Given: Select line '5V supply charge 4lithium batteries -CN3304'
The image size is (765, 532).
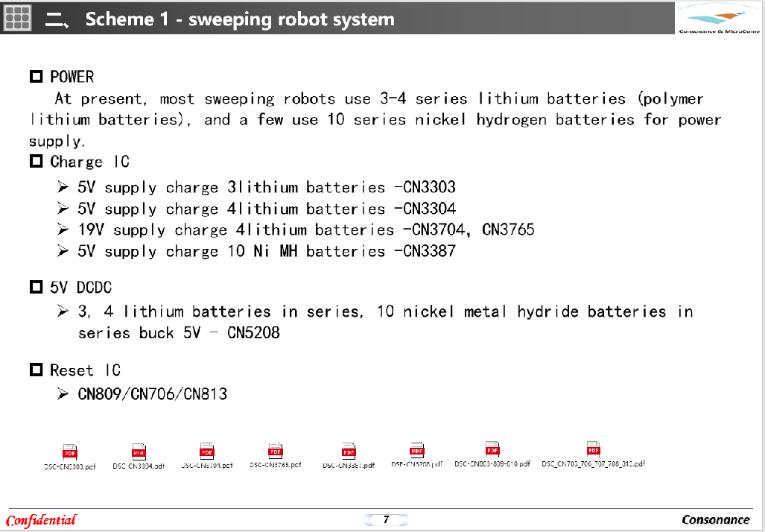Looking at the screenshot, I should (x=267, y=209).
